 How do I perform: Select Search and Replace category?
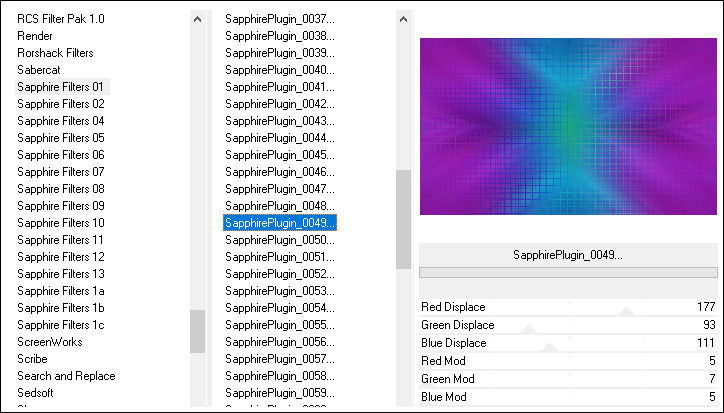(x=66, y=376)
